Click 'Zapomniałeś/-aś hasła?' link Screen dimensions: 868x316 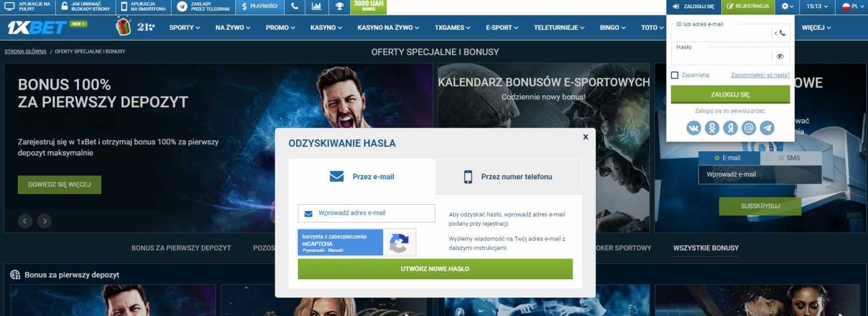tap(760, 75)
